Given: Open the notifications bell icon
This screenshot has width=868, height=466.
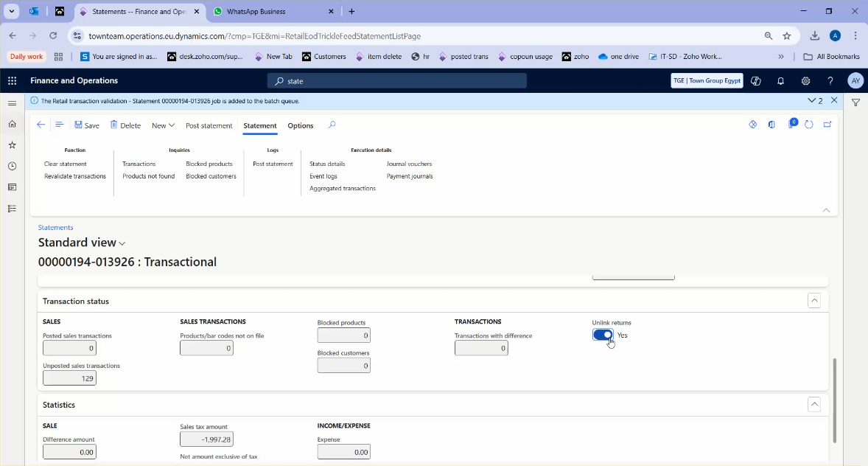Looking at the screenshot, I should 780,80.
